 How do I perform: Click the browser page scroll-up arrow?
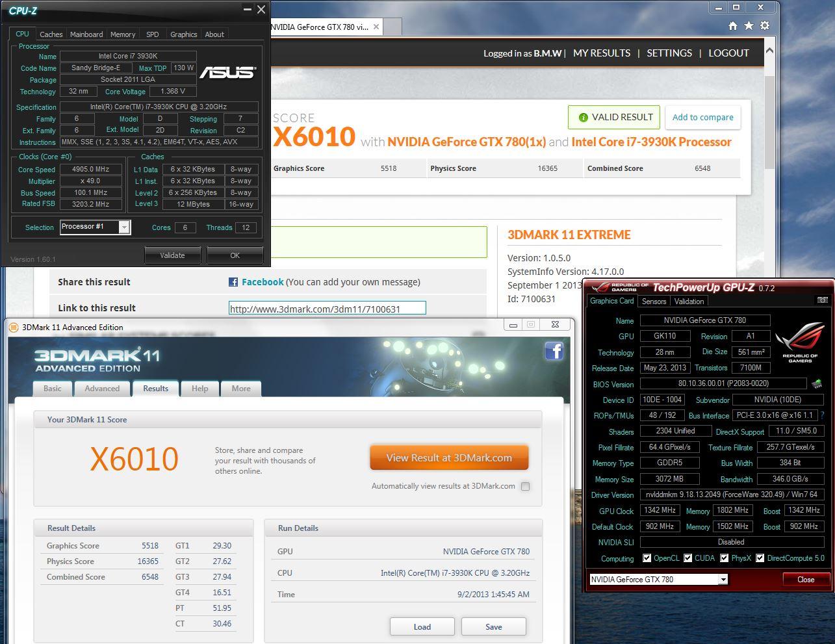pyautogui.click(x=769, y=51)
